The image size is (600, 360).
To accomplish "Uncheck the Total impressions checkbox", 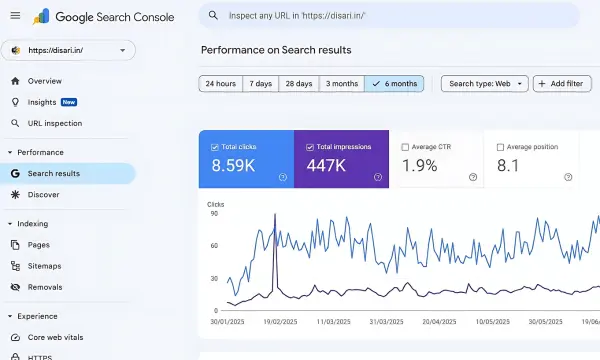I will point(310,147).
